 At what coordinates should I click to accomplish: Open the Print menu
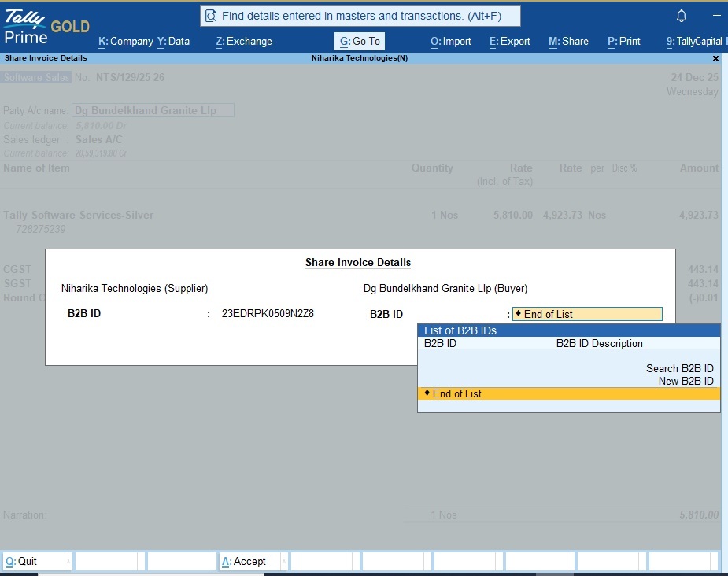pos(624,41)
